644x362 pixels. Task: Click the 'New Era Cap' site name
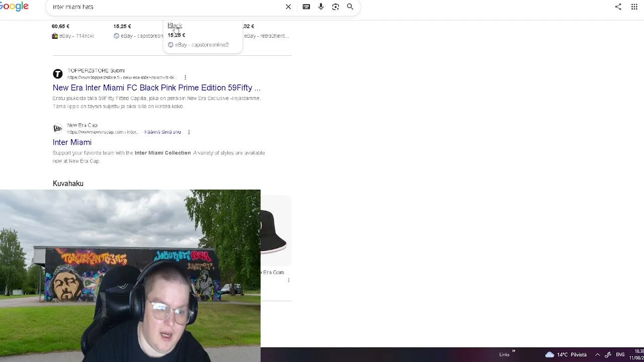coord(83,125)
